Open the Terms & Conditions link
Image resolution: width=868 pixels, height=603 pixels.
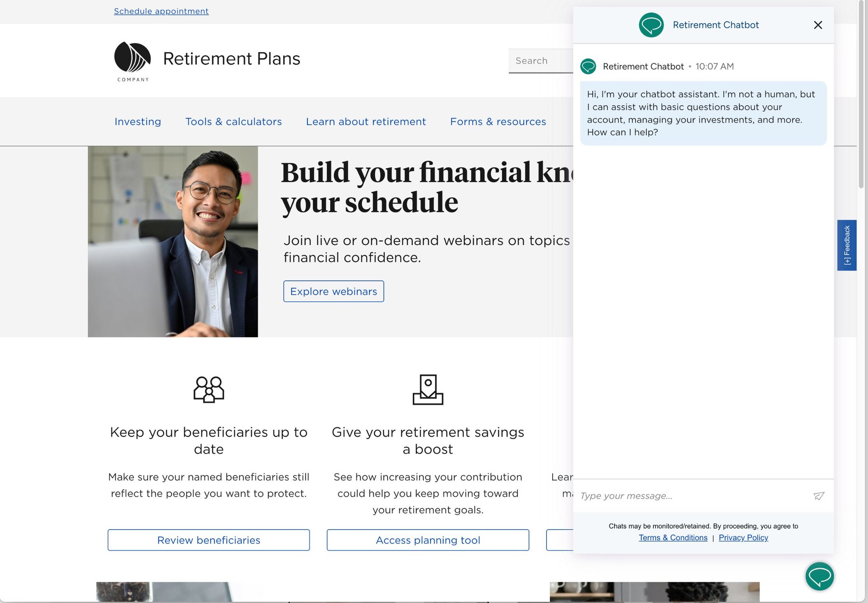coord(673,538)
